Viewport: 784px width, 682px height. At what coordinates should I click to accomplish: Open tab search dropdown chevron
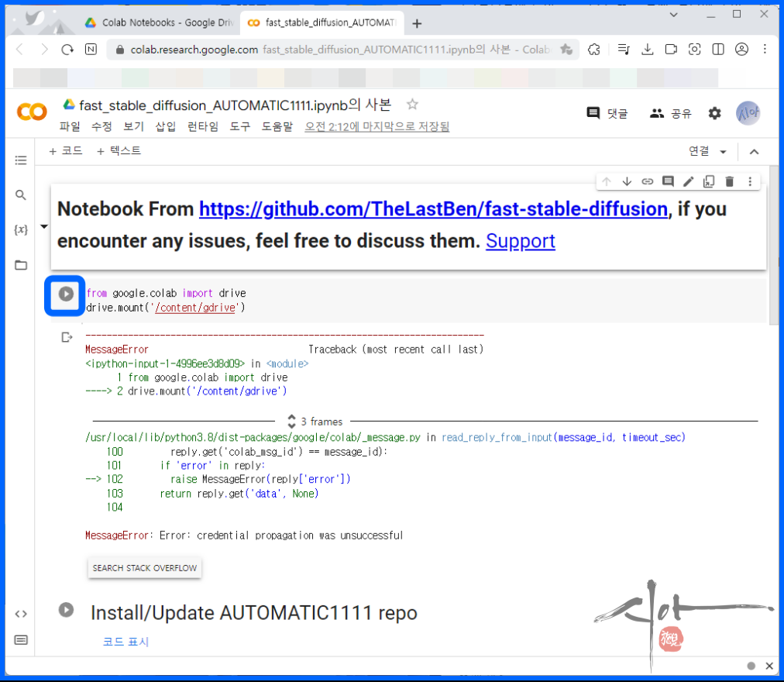[x=674, y=15]
